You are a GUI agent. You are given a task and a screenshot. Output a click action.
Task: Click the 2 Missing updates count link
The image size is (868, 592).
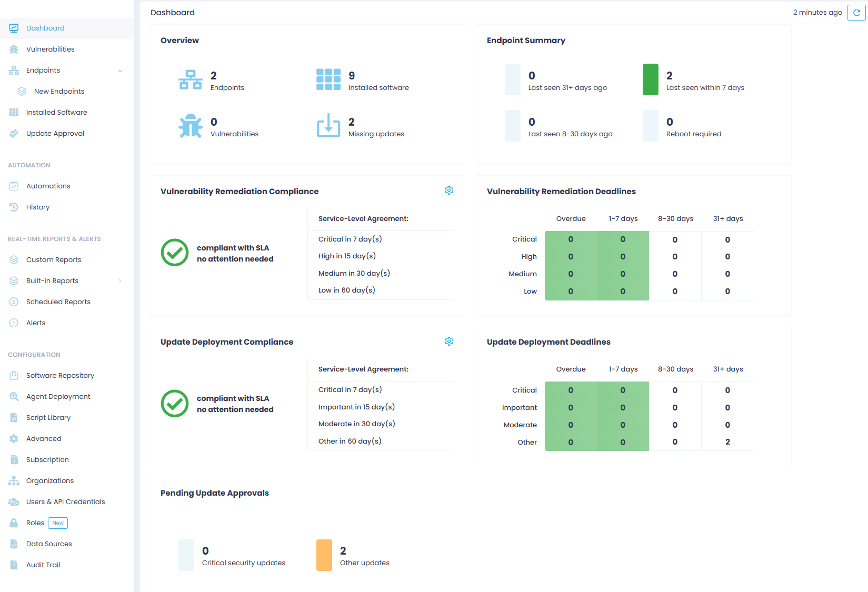pos(352,122)
